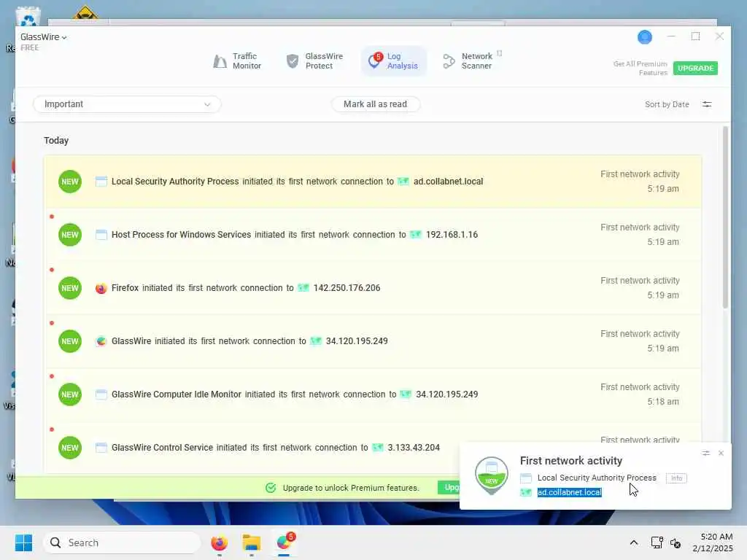Click GlassWire Computer Idle Monitor name
Screen dimensions: 747x560
(177, 394)
